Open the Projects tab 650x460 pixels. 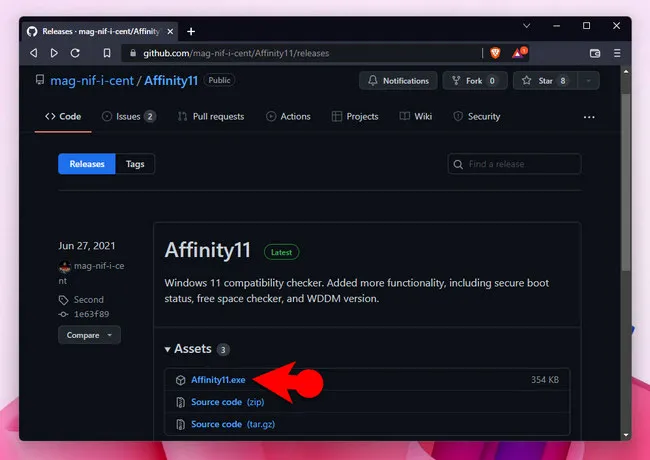coord(355,116)
